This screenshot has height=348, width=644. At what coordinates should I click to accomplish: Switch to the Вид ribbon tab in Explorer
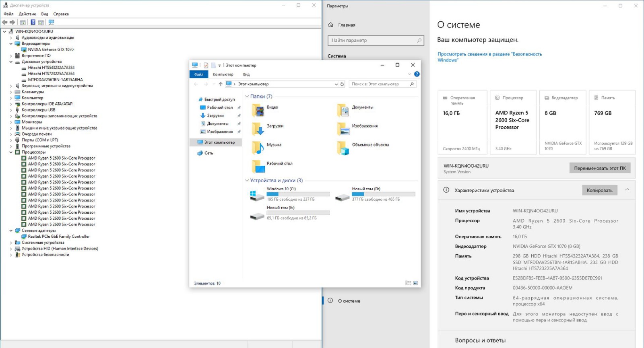pos(246,74)
